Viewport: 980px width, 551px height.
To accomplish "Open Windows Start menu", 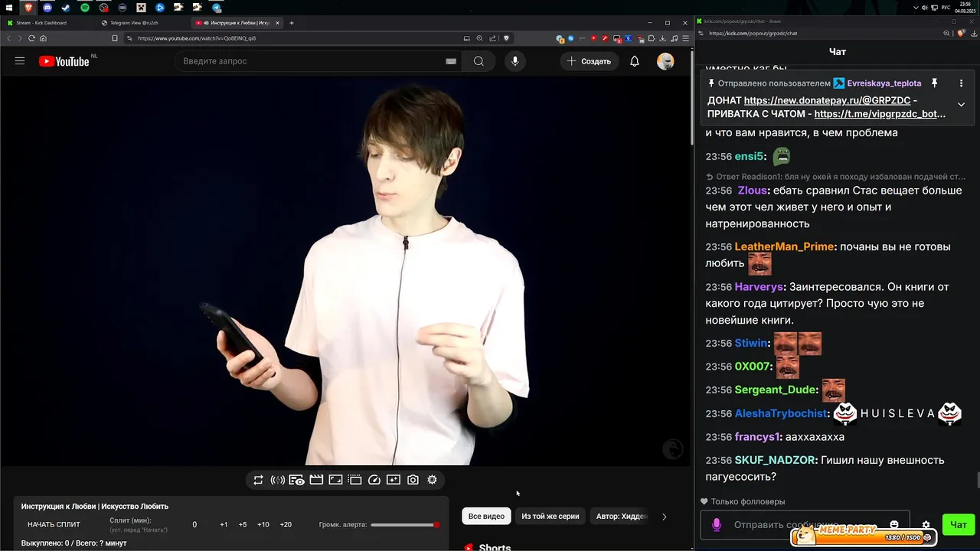I will [x=8, y=8].
